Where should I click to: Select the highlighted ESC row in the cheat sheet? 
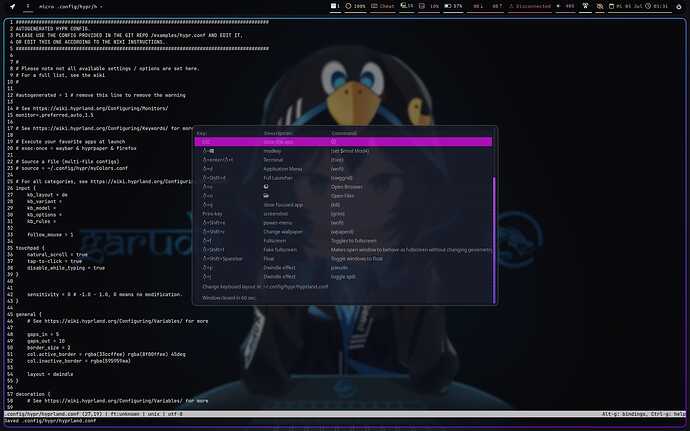click(343, 142)
